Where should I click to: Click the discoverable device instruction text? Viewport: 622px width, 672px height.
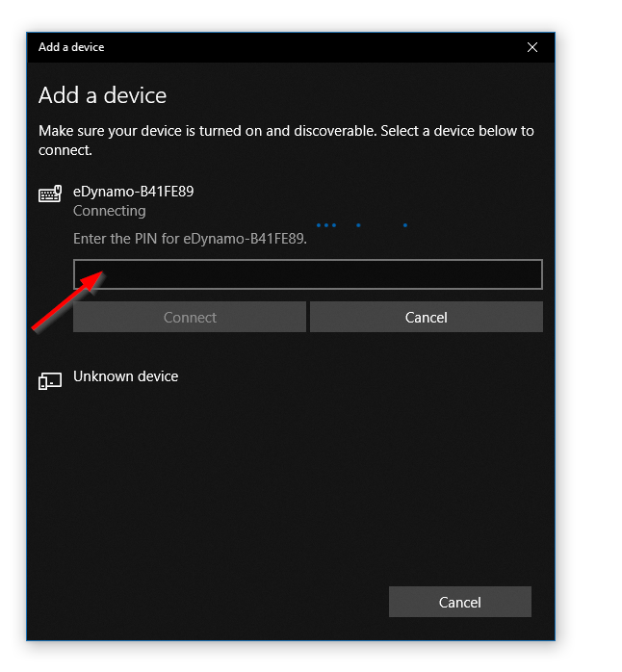point(285,140)
